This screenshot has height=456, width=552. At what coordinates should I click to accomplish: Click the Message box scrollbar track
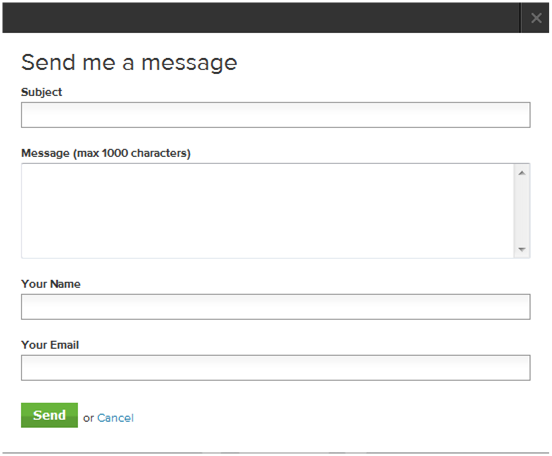(x=522, y=211)
